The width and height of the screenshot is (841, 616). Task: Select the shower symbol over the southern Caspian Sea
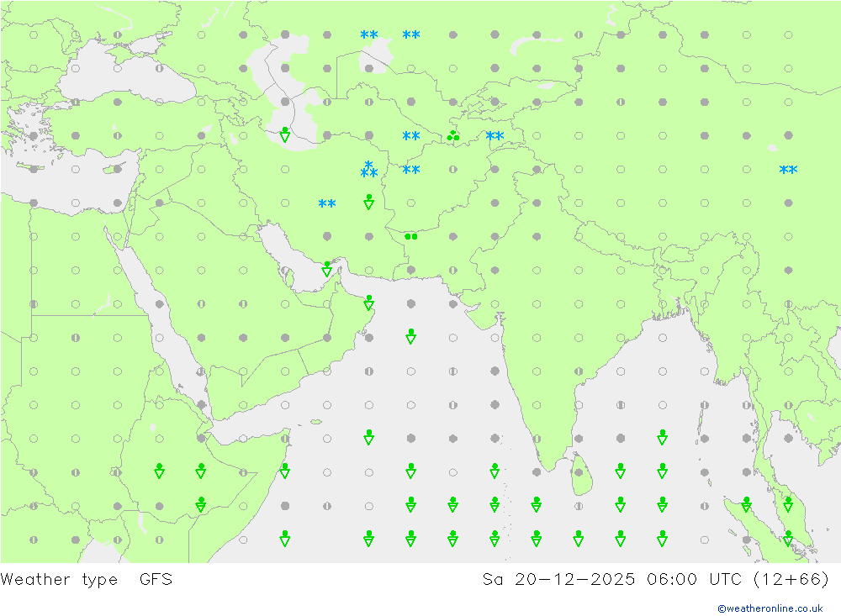click(285, 134)
